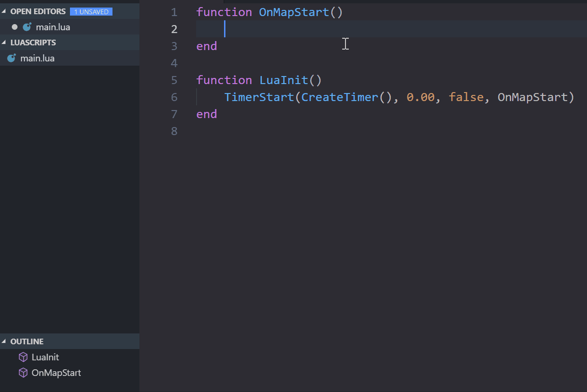Click the LuaInit symbol cube icon
587x392 pixels.
click(x=23, y=357)
